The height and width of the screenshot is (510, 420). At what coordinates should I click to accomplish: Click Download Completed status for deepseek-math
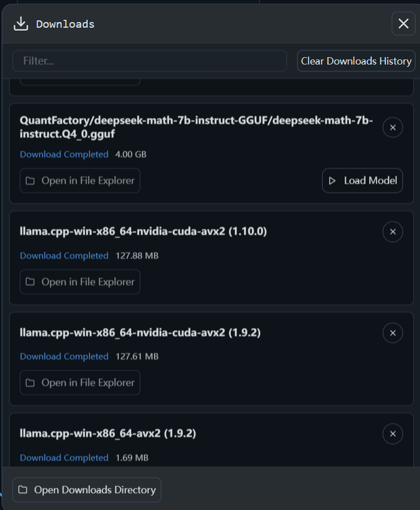point(64,154)
